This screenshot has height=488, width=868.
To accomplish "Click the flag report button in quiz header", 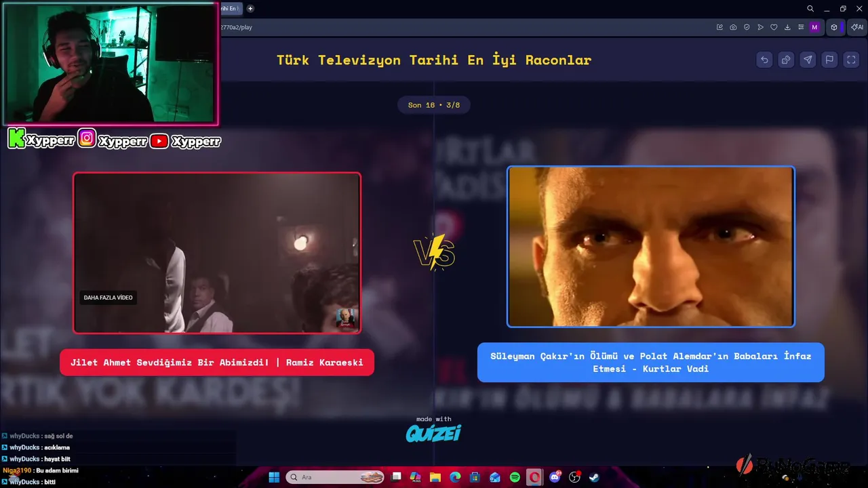I will pyautogui.click(x=829, y=60).
